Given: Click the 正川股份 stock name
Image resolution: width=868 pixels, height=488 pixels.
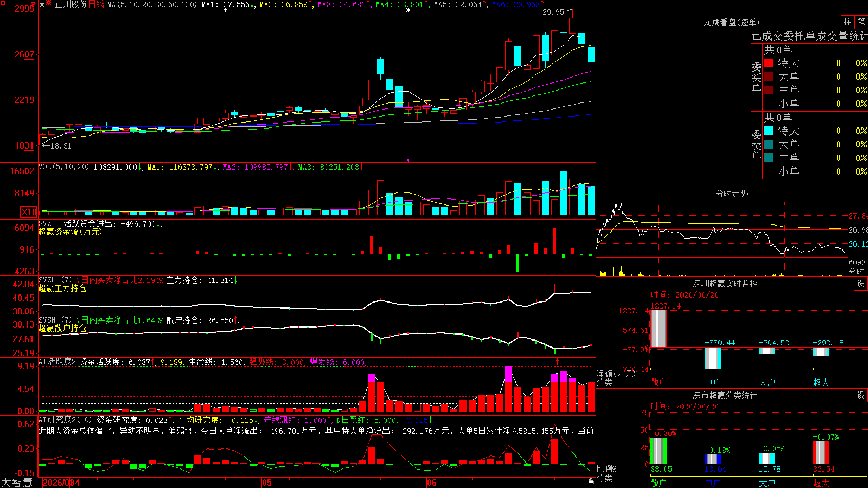Looking at the screenshot, I should point(71,4).
